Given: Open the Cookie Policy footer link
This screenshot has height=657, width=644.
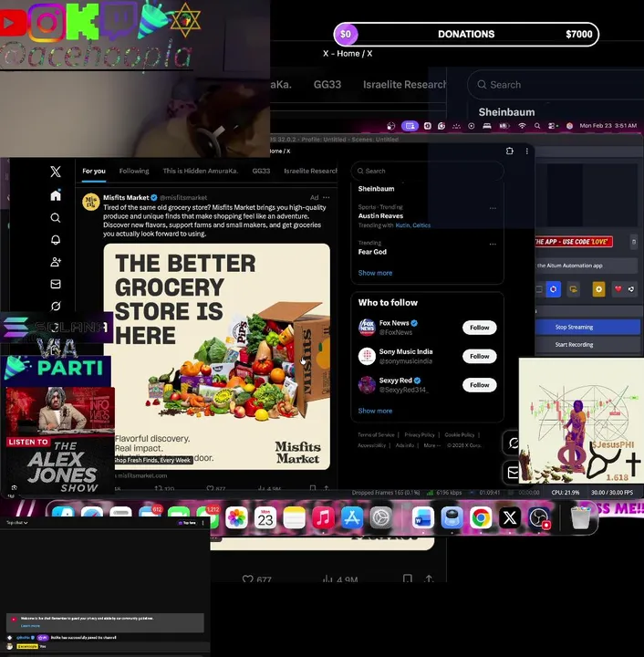Looking at the screenshot, I should pyautogui.click(x=460, y=435).
